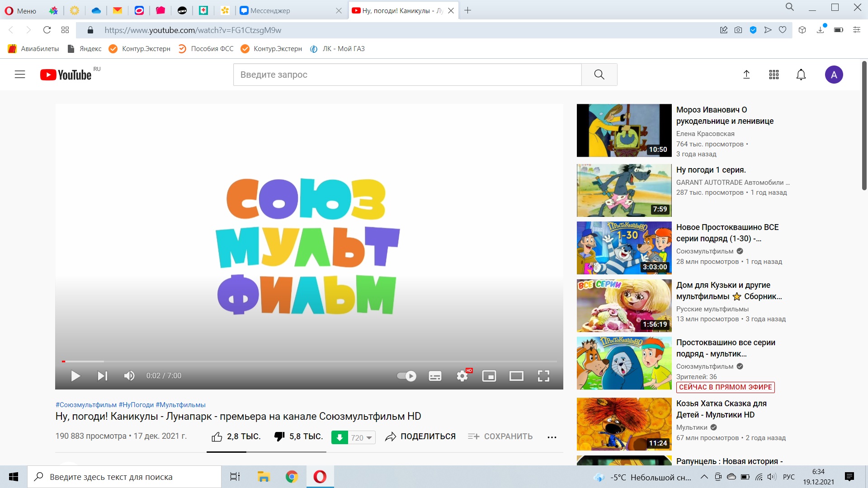The height and width of the screenshot is (488, 868).
Task: Open the 720 quality dropdown
Action: [x=362, y=437]
